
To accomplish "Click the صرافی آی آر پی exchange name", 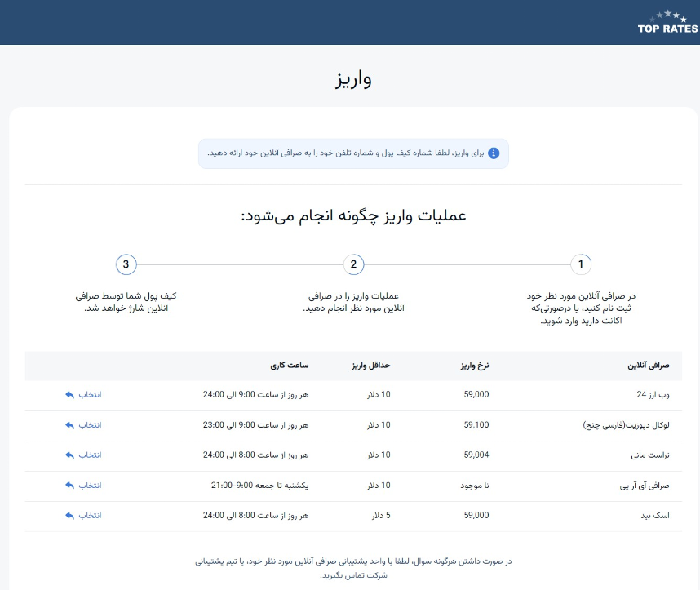I will [645, 486].
